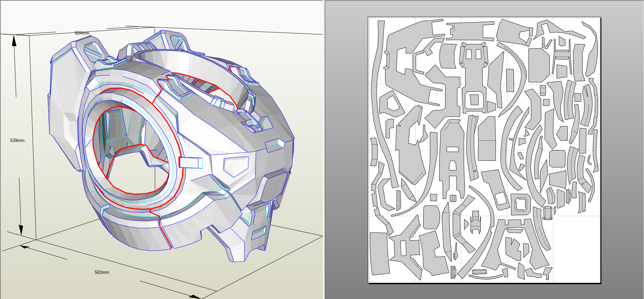The height and width of the screenshot is (299, 644).
Task: Select pentagon ring-shaped pattern piece on left
Action: pyautogui.click(x=391, y=103)
